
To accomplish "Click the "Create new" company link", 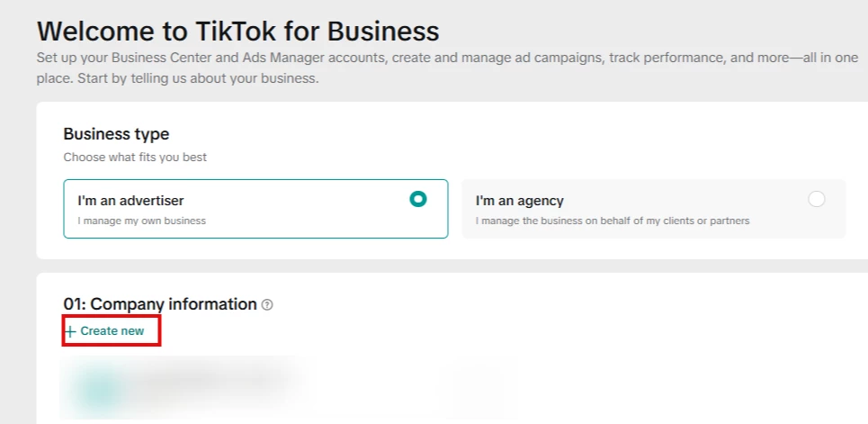I will pyautogui.click(x=112, y=331).
